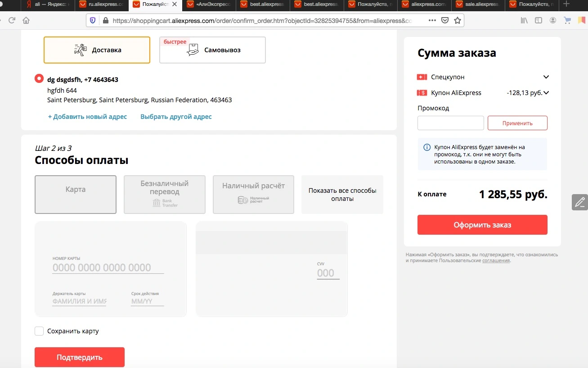Screen dimensions: 588x368
Task: Click the 'Оформить заказ' button
Action: (482, 225)
